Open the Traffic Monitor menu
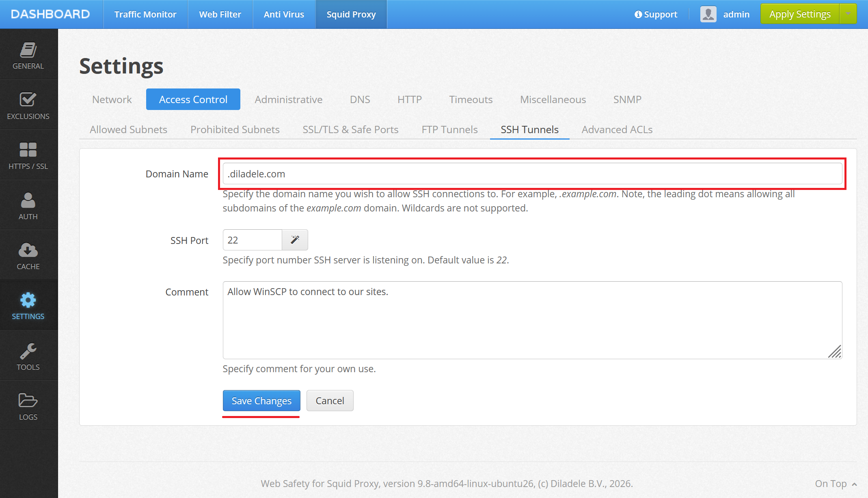The width and height of the screenshot is (868, 498). (x=145, y=14)
